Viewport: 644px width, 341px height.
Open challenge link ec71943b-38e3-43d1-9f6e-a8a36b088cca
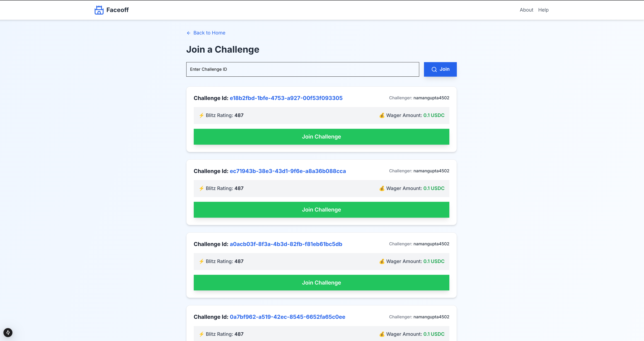[288, 171]
